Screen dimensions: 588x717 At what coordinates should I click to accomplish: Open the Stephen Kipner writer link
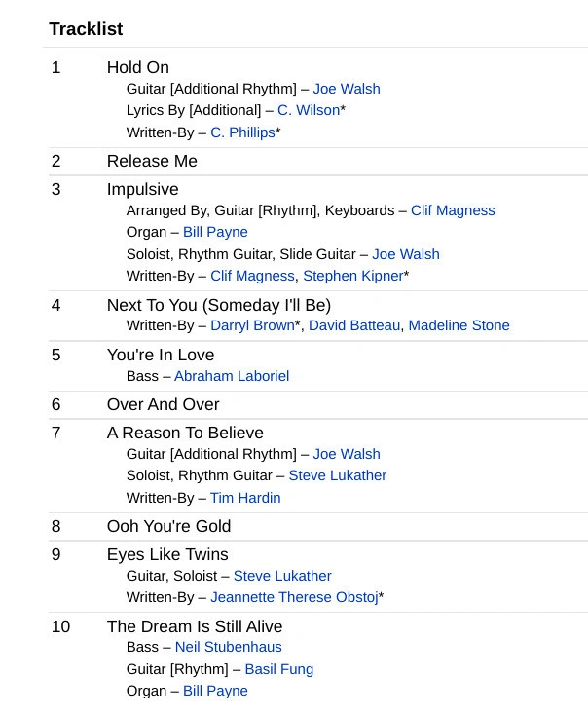(352, 276)
